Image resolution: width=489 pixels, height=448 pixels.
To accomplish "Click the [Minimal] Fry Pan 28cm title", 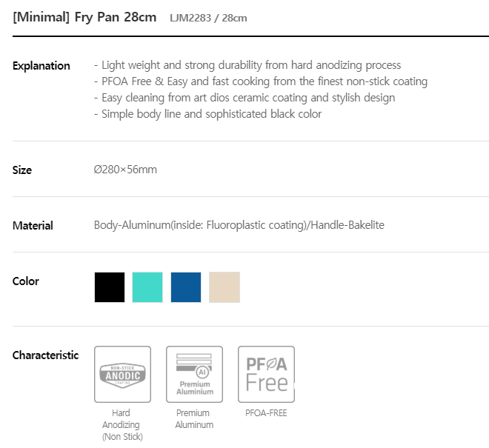I will tap(84, 17).
